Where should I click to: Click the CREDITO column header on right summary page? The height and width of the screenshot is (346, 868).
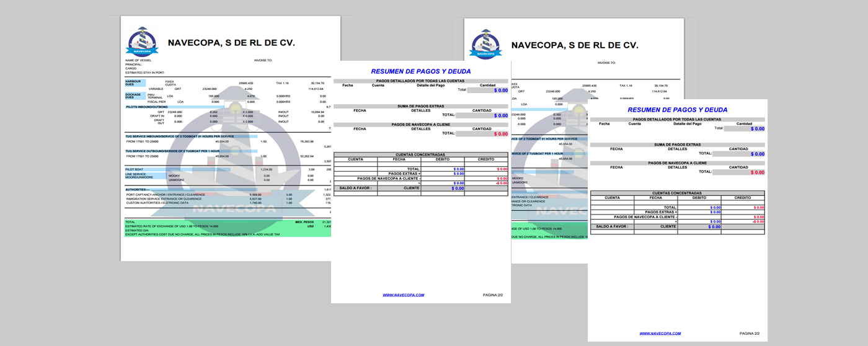coord(743,198)
